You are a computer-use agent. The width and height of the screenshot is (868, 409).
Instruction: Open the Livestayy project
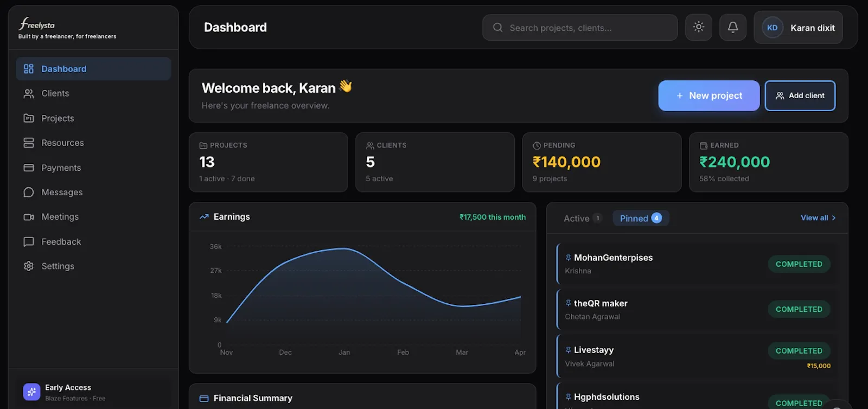pos(697,356)
